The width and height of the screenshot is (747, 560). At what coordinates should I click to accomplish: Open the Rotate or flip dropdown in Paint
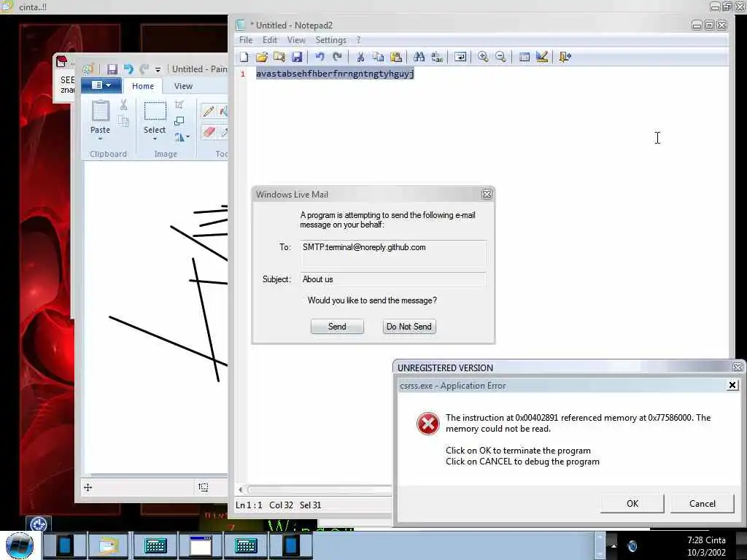(182, 137)
